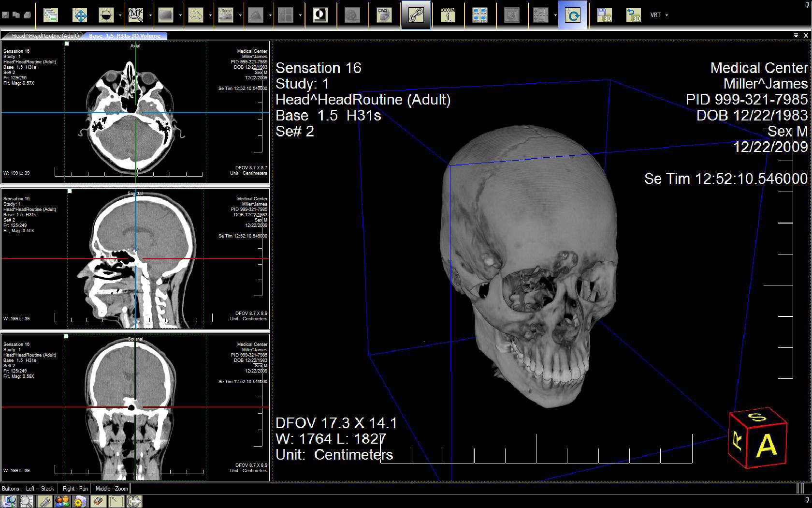Select the Pan/Move tool
812x508 pixels.
(x=80, y=15)
